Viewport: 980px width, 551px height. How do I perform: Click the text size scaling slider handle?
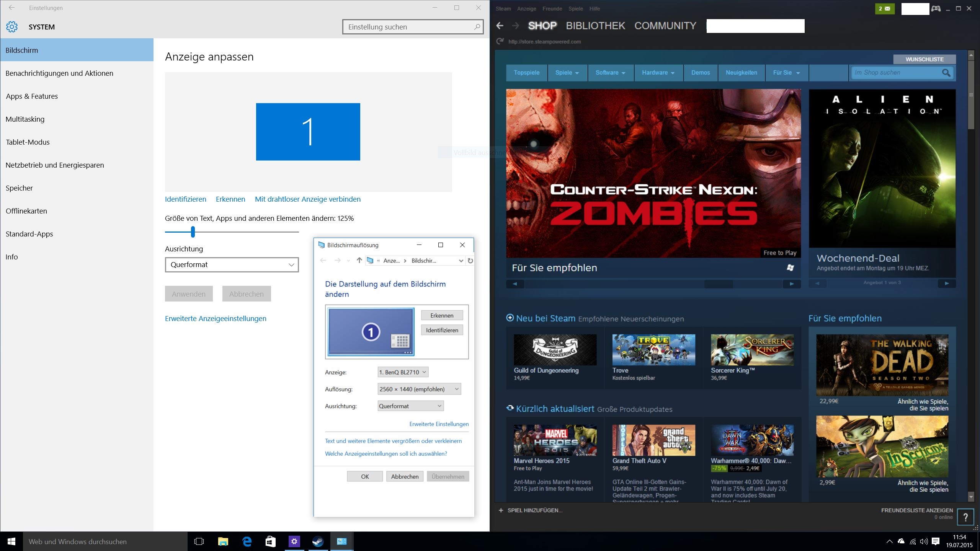(193, 231)
